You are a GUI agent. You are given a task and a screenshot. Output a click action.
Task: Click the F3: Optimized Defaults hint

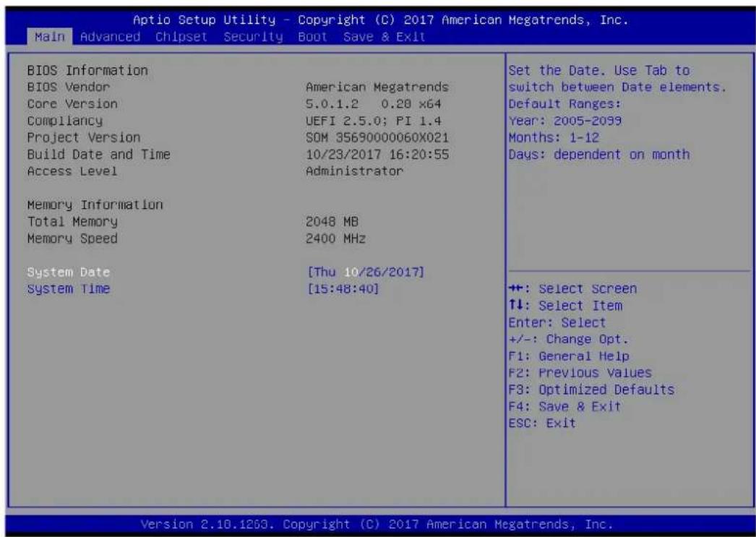click(592, 390)
